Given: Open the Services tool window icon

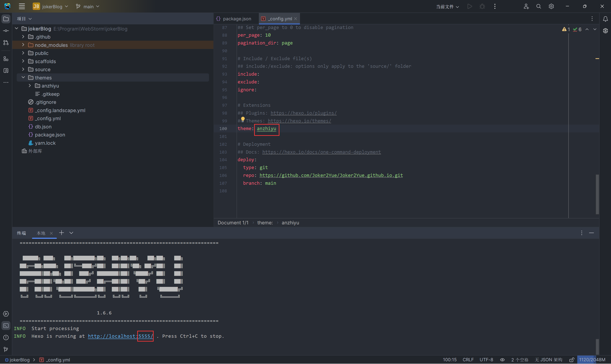Looking at the screenshot, I should tap(6, 314).
